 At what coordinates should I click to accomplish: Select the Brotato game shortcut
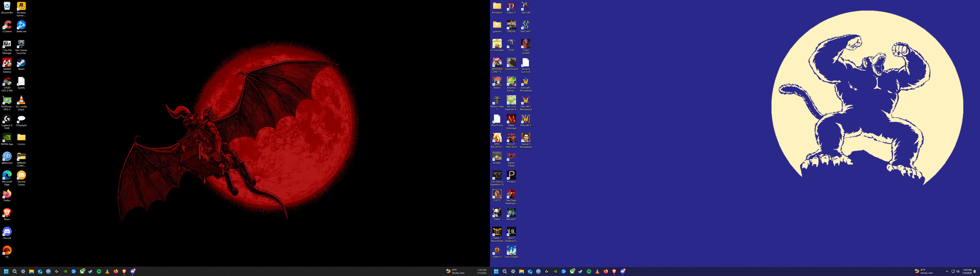click(497, 158)
